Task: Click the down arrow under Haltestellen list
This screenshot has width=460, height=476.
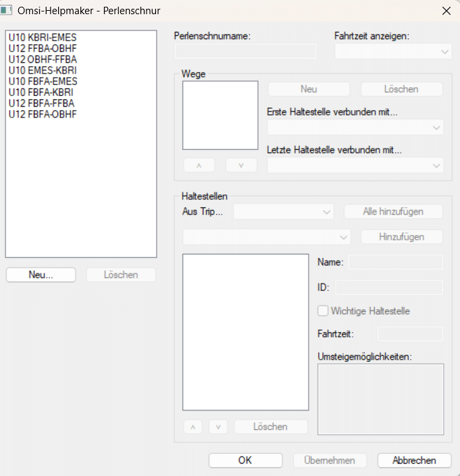Action: click(x=218, y=427)
